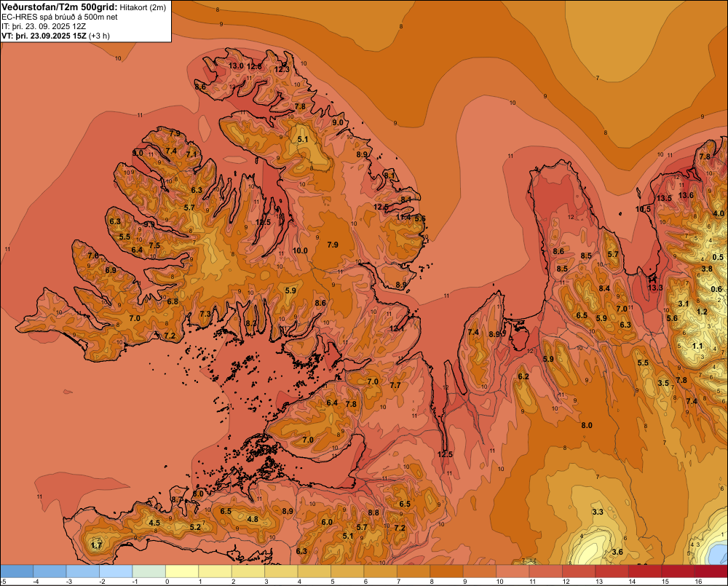Click the light blue swatch between -2 and -1

pyautogui.click(x=116, y=571)
